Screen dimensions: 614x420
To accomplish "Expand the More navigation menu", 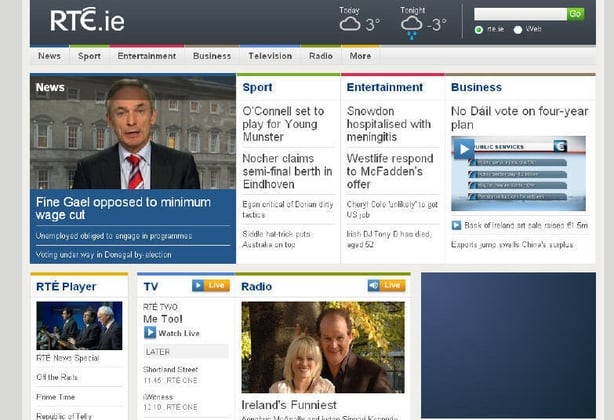I will (x=360, y=56).
